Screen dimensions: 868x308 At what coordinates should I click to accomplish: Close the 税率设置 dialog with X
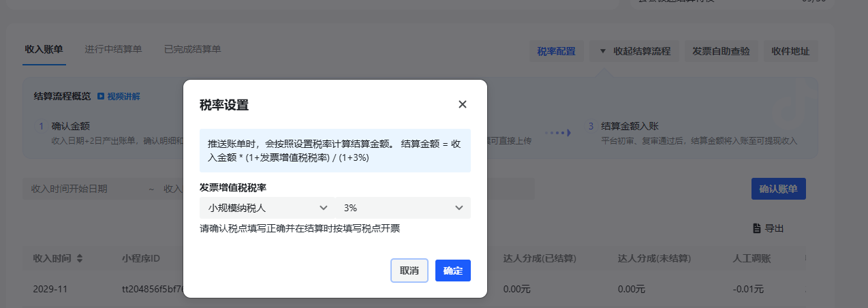463,104
